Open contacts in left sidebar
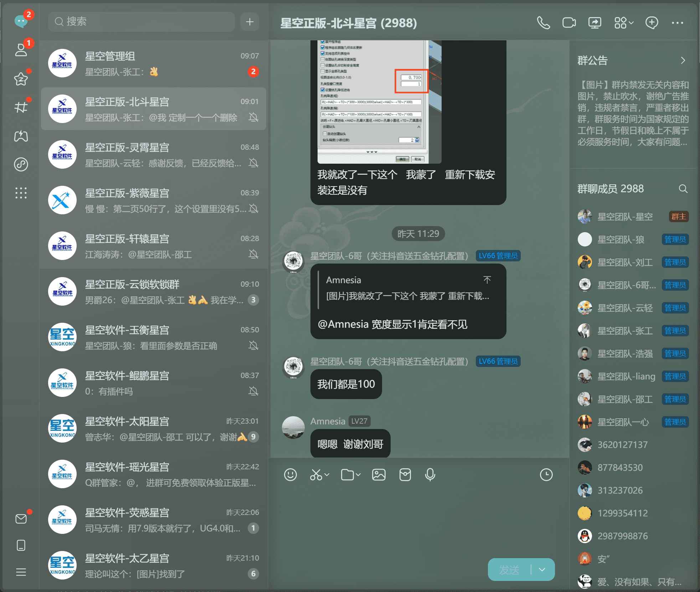 pos(21,50)
